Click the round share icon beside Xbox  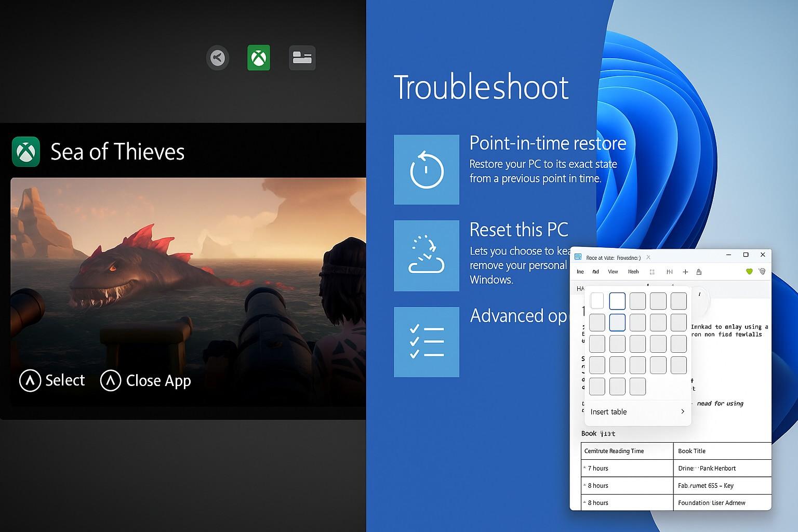tap(218, 58)
